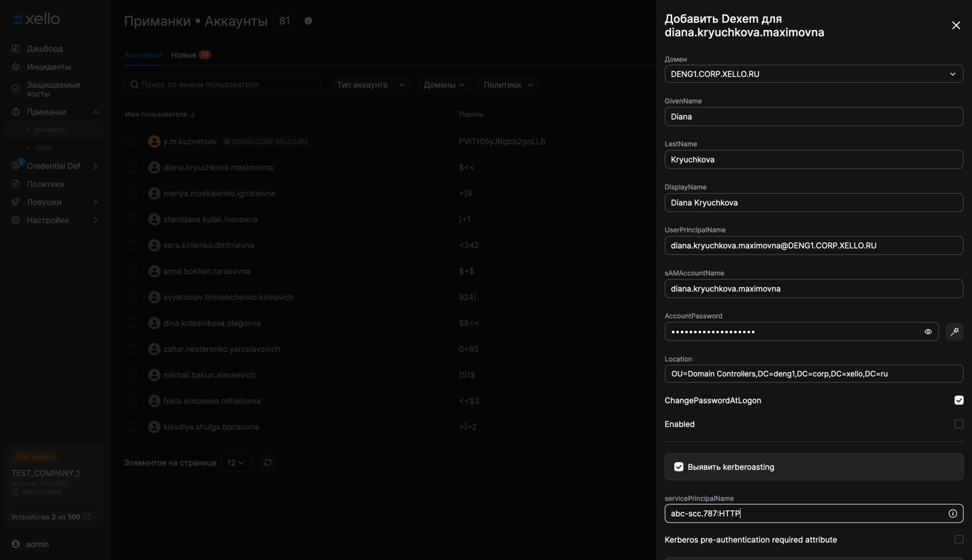The height and width of the screenshot is (560, 972).
Task: Enable the Enabled checkbox
Action: click(958, 424)
